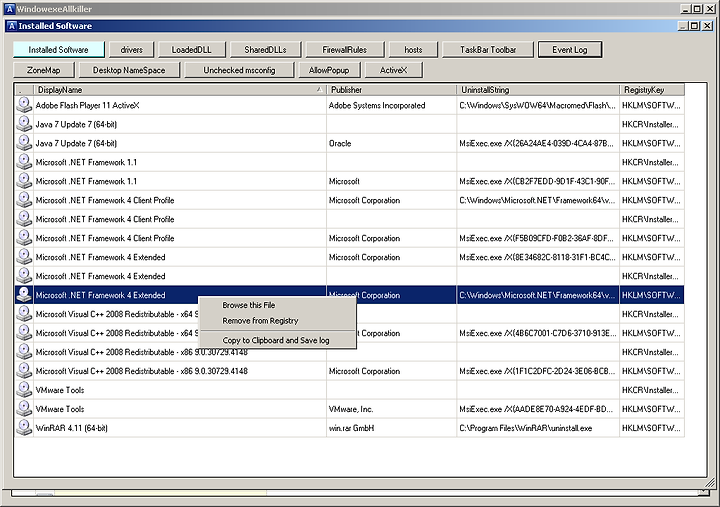
Task: Click the disc icon of the VMware, Inc. row
Action: [24, 409]
